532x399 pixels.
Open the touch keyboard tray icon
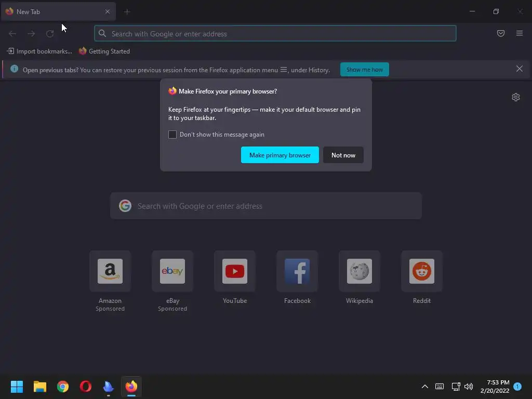click(440, 387)
